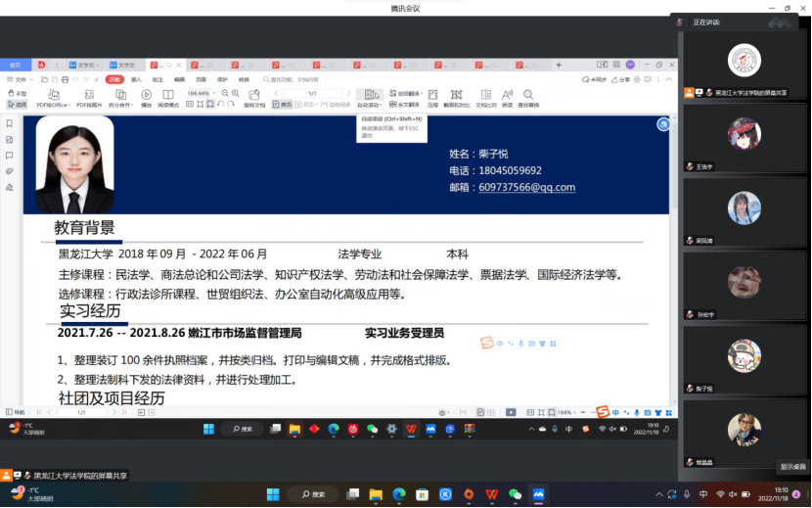
Task: Open WeChat from the bottom taskbar
Action: pos(515,494)
